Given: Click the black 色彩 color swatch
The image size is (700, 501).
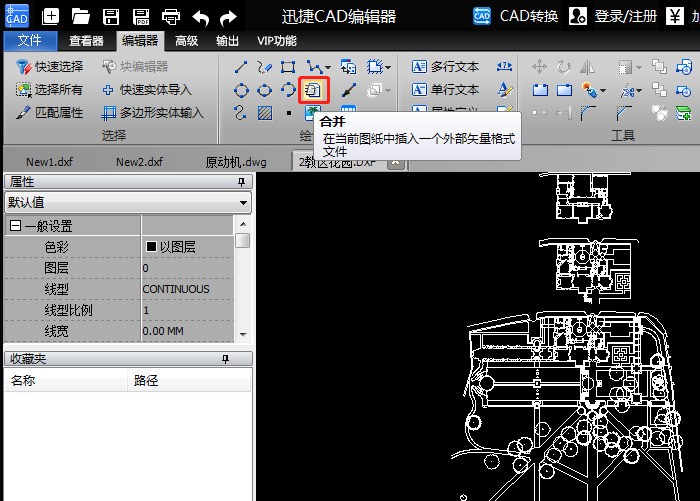Looking at the screenshot, I should (x=151, y=246).
